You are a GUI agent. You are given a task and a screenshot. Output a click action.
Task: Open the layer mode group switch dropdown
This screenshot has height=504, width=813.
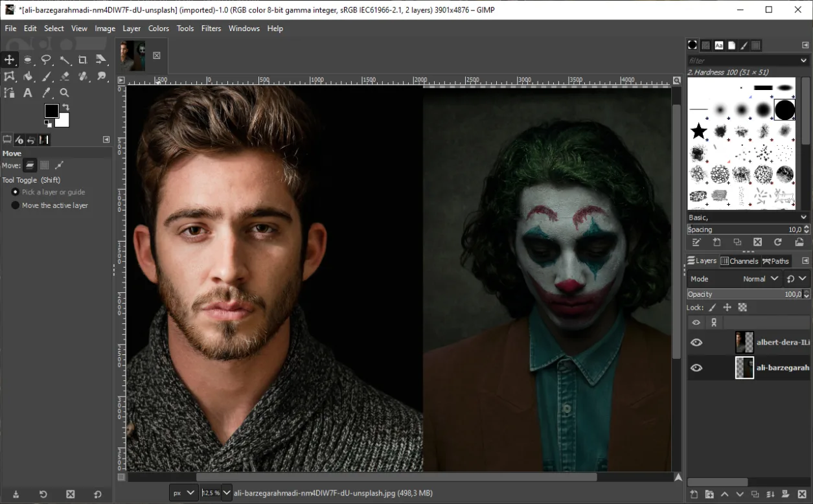[797, 279]
